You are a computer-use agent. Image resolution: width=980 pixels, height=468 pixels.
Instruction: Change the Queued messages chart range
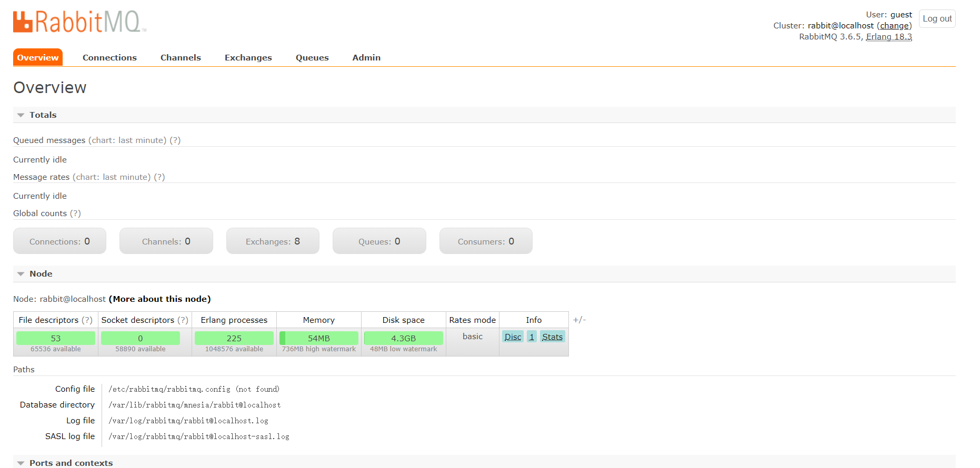pos(127,140)
